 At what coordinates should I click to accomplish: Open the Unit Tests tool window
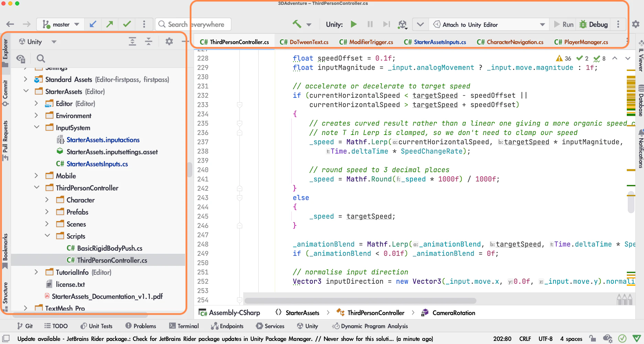click(x=96, y=326)
